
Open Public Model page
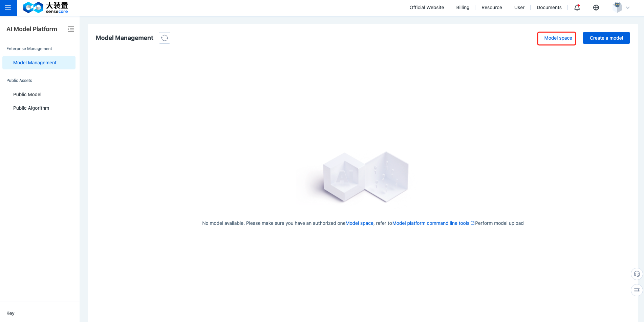pos(27,94)
